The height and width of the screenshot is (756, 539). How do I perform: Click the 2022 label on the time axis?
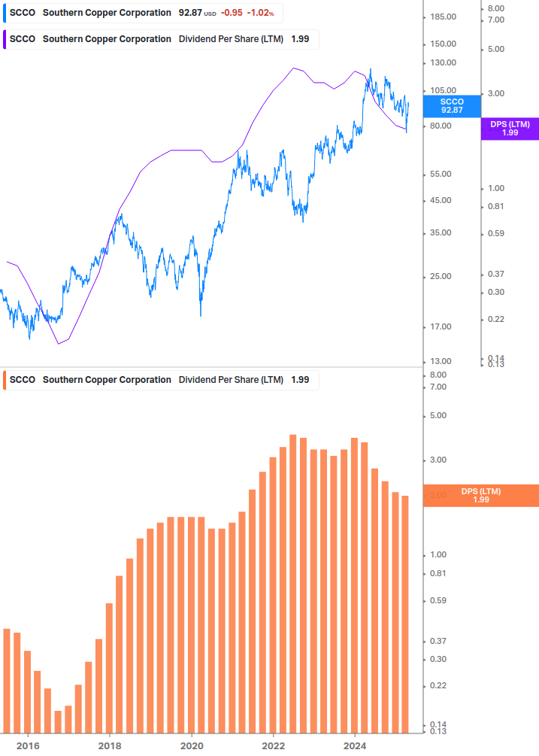pyautogui.click(x=273, y=746)
